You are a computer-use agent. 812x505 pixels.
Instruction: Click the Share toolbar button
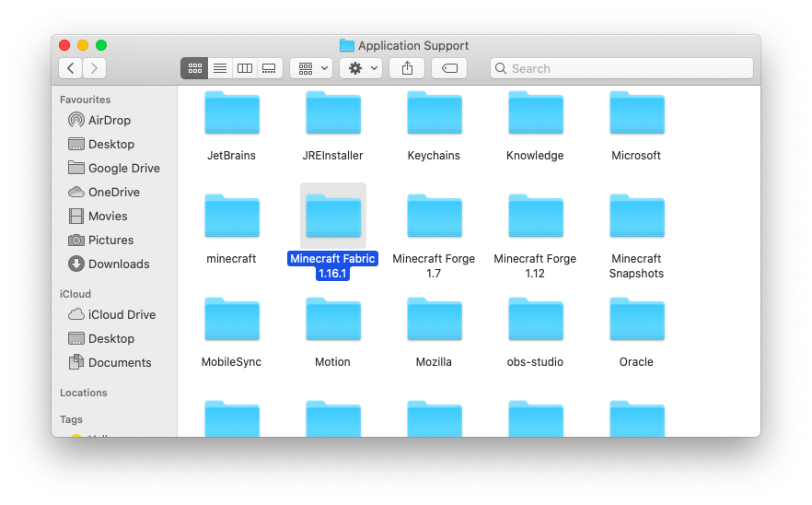coord(407,68)
